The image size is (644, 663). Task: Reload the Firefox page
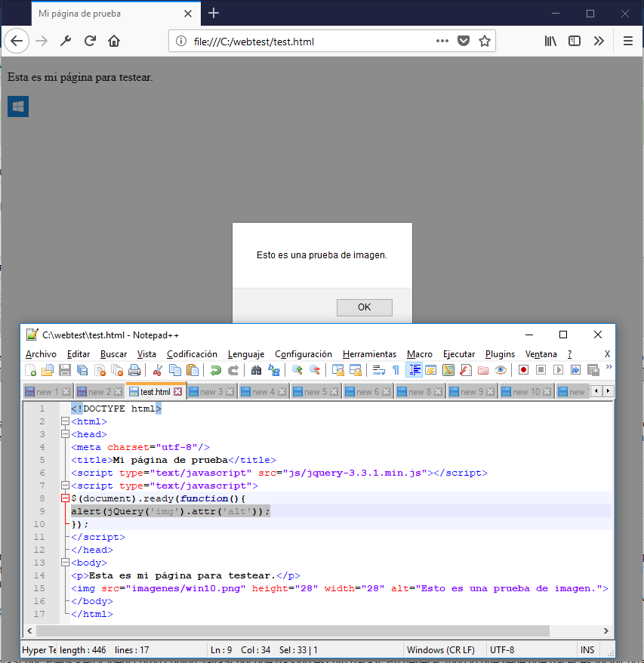[x=90, y=41]
